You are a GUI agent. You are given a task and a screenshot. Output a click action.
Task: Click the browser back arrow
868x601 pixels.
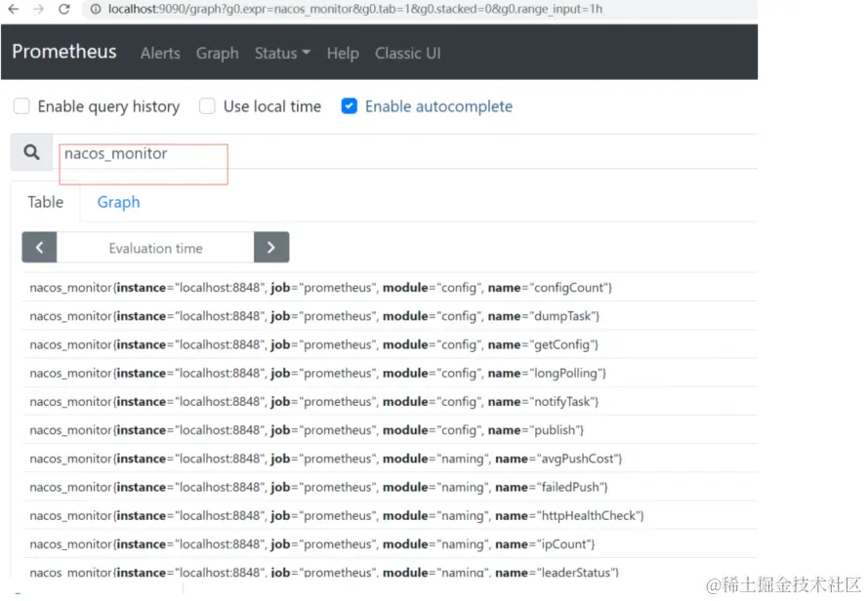coord(14,9)
